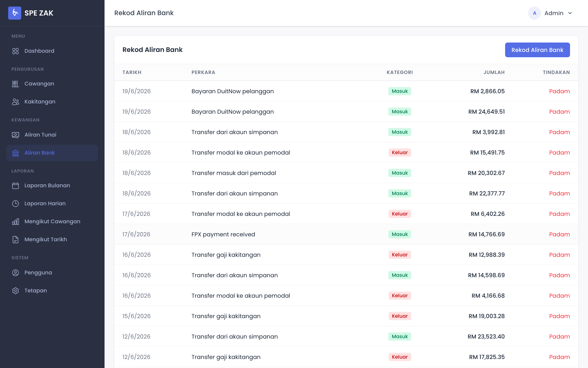Click the amount RM 4,166.68
The width and height of the screenshot is (588, 368).
tap(488, 296)
